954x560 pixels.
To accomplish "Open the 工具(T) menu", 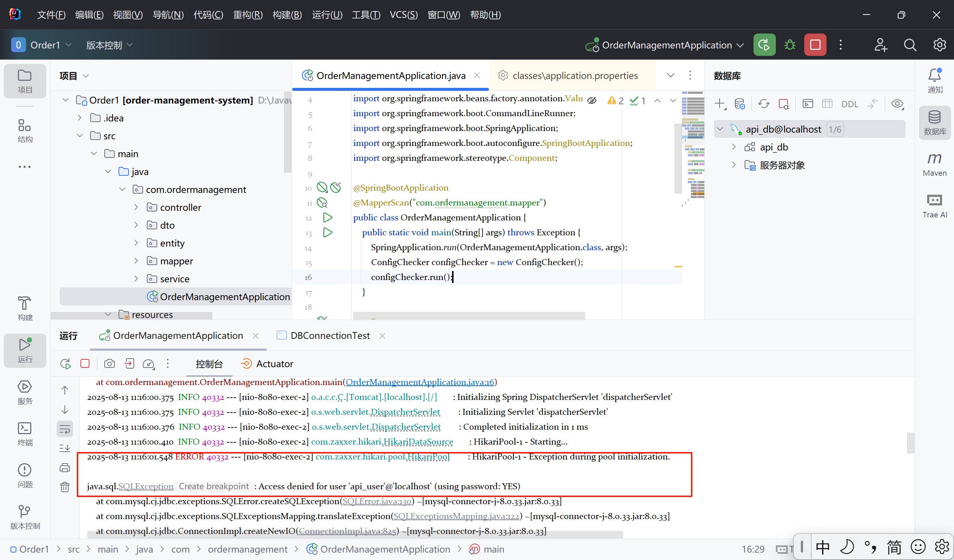I will tap(366, 15).
